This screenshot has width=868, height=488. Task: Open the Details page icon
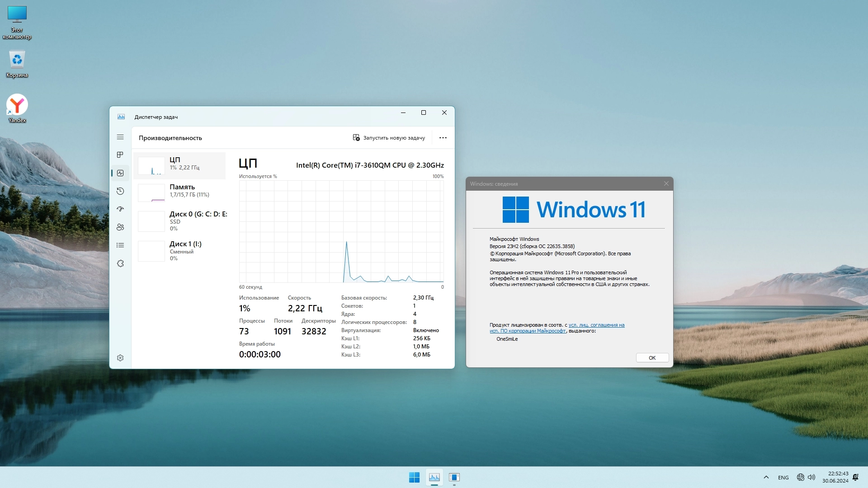(120, 245)
